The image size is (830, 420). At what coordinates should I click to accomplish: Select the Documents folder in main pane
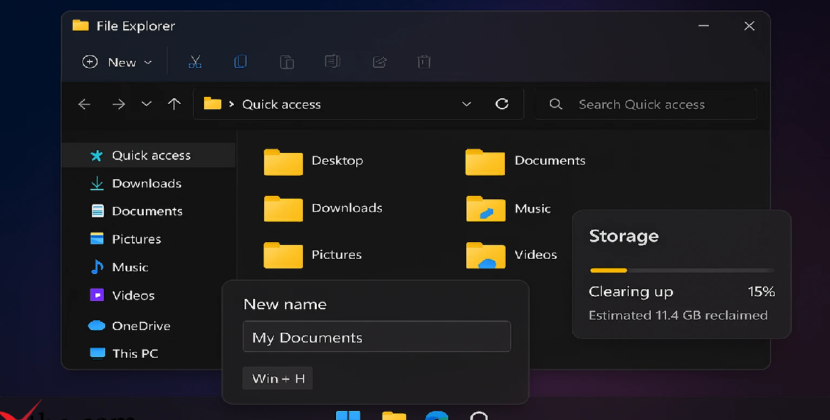(x=525, y=161)
